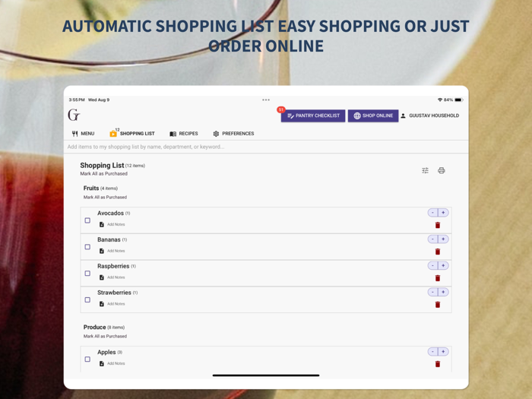
Task: Click the Raspberries item name
Action: tap(113, 266)
